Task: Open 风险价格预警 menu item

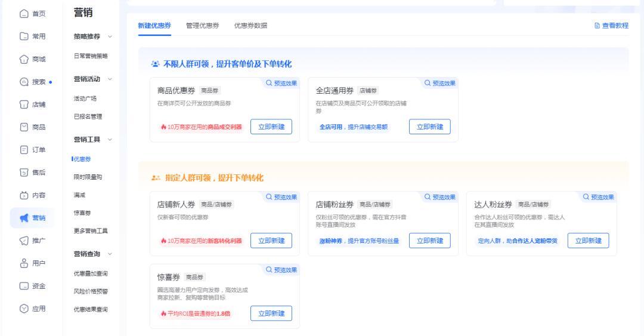Action: click(91, 291)
